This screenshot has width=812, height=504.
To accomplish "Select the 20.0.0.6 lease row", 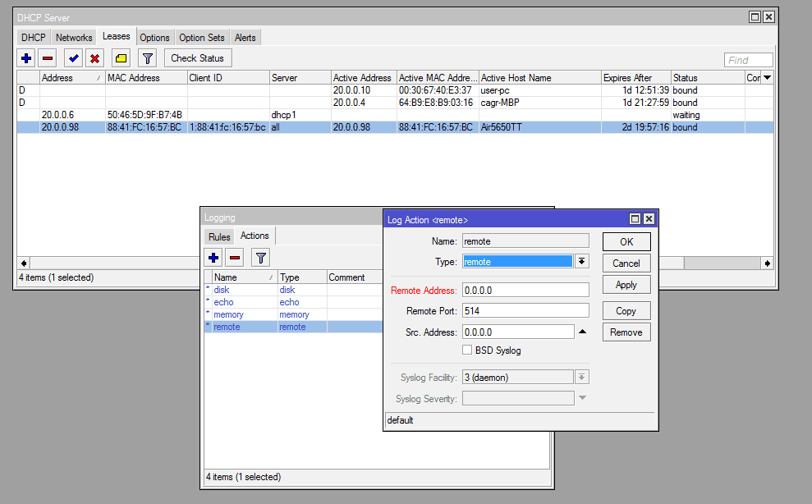I will coord(164,115).
